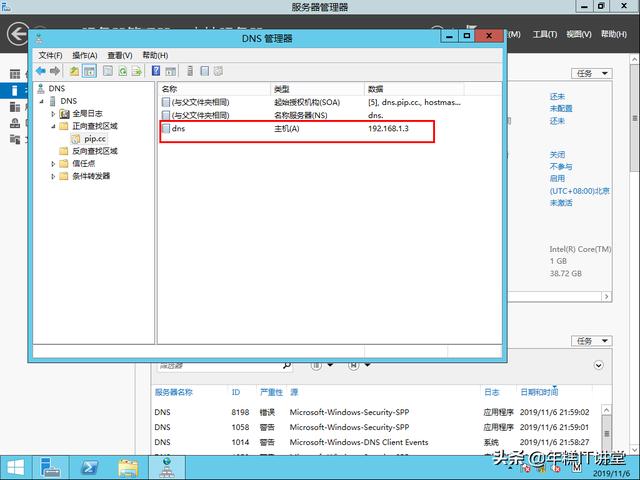
Task: Open 帮助(H) menu in Server Manager
Action: coord(613,34)
